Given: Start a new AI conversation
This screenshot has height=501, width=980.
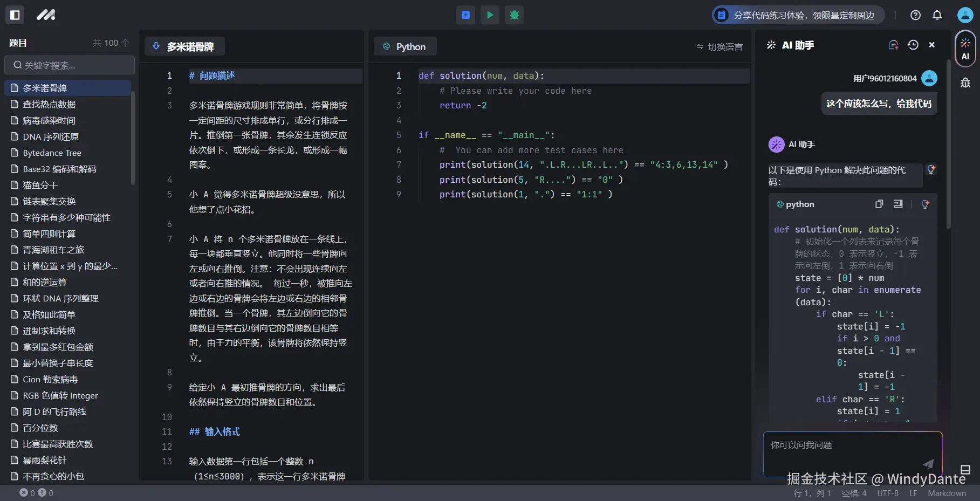Looking at the screenshot, I should [894, 45].
